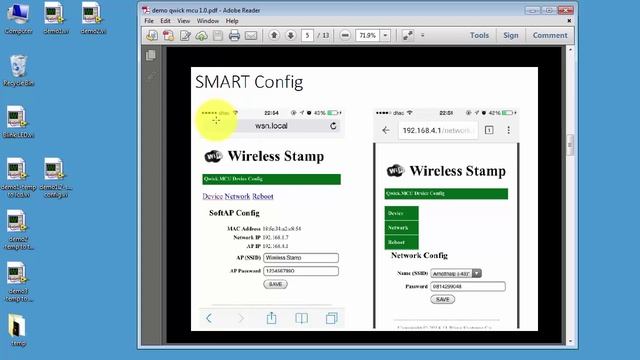Click the attachments icon in left sidebar
The width and height of the screenshot is (640, 360).
151,76
